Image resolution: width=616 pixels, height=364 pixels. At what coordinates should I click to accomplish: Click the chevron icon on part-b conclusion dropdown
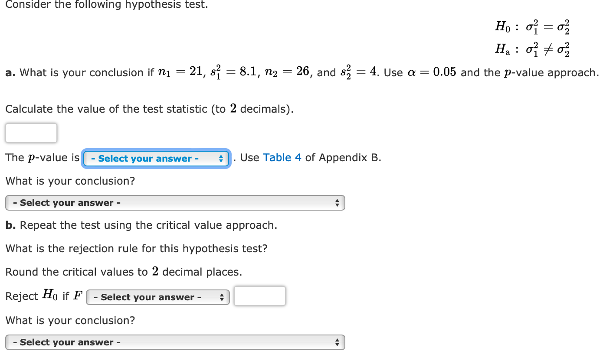coord(337,342)
